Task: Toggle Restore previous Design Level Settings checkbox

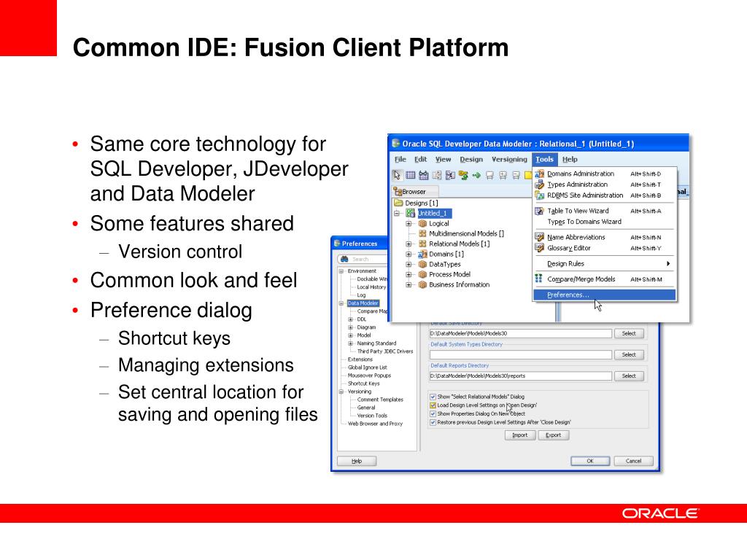Action: tap(433, 422)
